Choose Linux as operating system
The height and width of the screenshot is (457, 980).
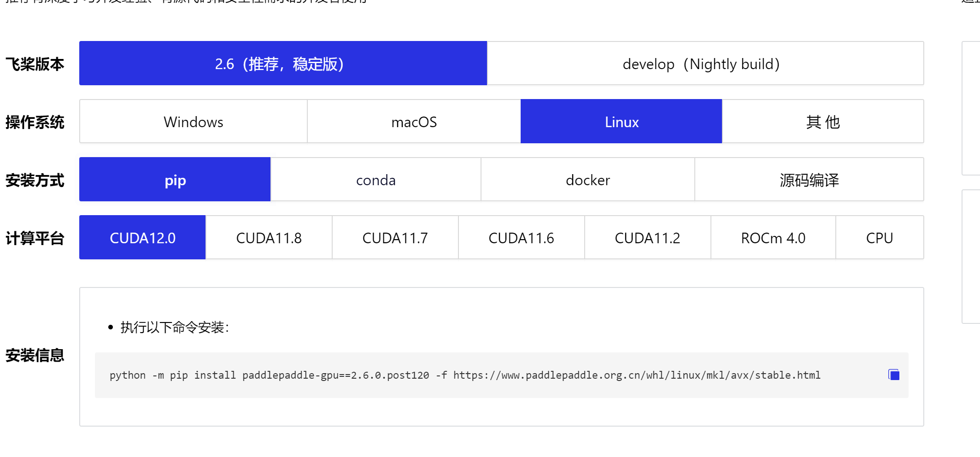[621, 122]
